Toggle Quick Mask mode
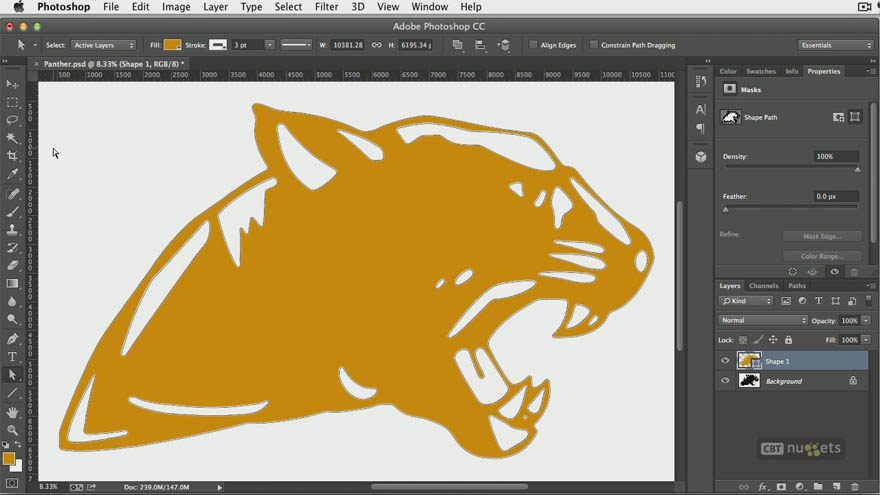Image resolution: width=880 pixels, height=495 pixels. tap(12, 483)
